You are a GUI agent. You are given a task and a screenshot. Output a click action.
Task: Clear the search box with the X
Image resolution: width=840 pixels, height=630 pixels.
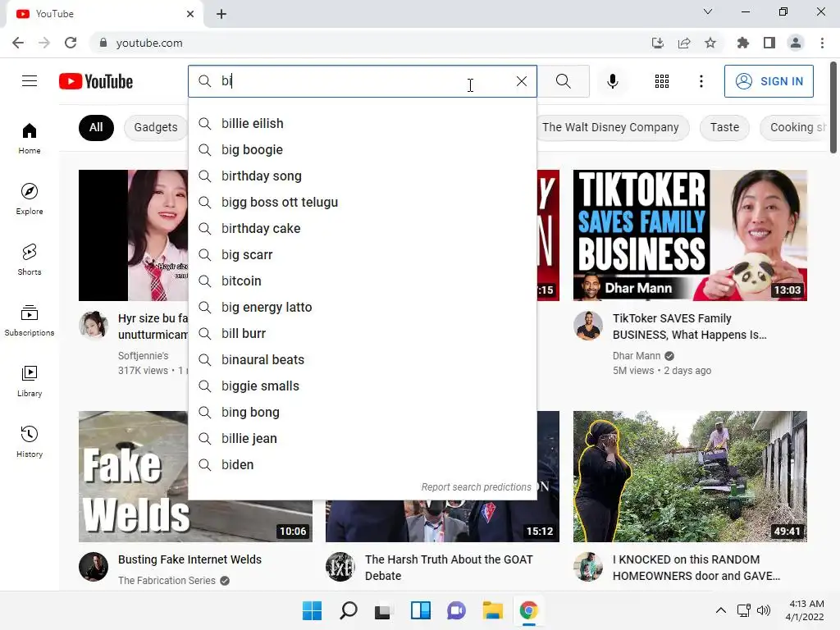pos(521,81)
